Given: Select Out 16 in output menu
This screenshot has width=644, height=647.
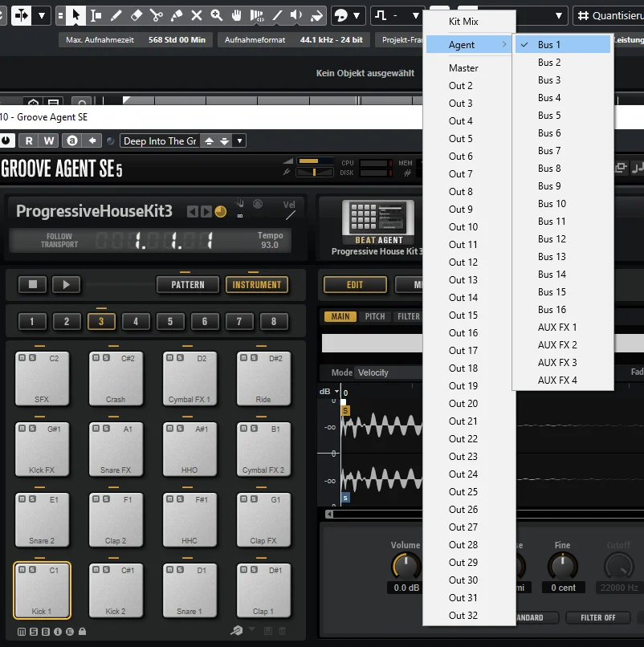Looking at the screenshot, I should tap(469, 333).
